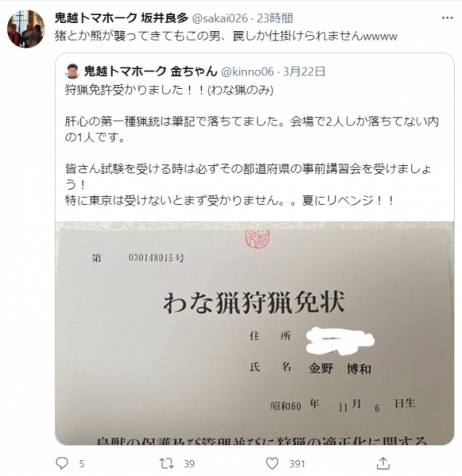Click the main tweet text 猪とか熊が襲ってきても
Screen dimensions: 462x476
click(x=226, y=36)
